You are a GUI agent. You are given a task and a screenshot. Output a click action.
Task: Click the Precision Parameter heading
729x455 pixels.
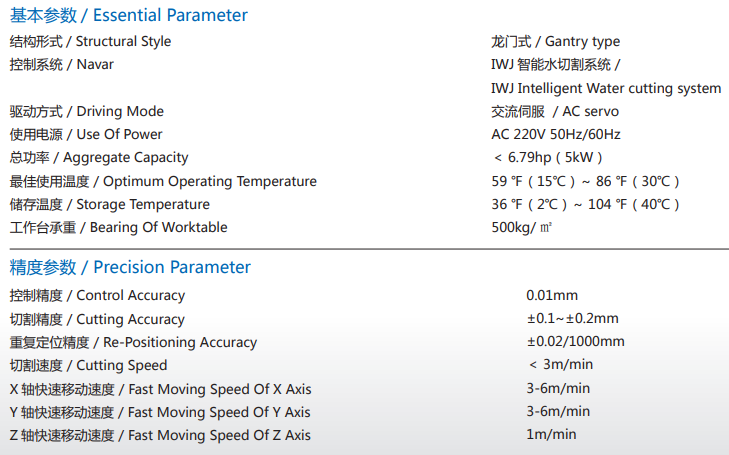click(130, 267)
